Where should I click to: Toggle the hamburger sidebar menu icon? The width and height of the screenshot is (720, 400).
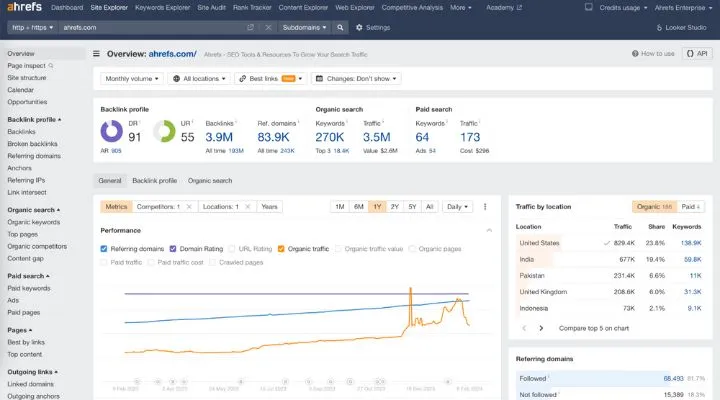point(96,54)
